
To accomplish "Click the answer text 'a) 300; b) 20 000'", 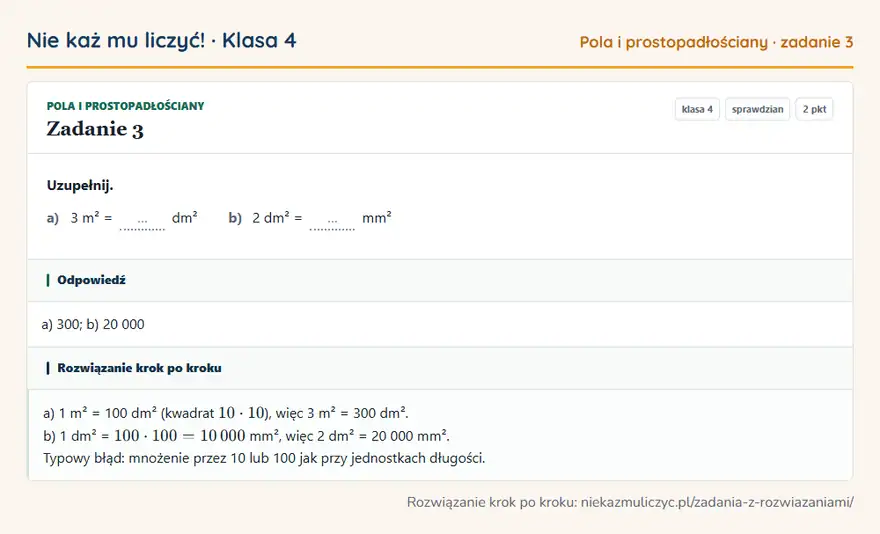I will (93, 324).
